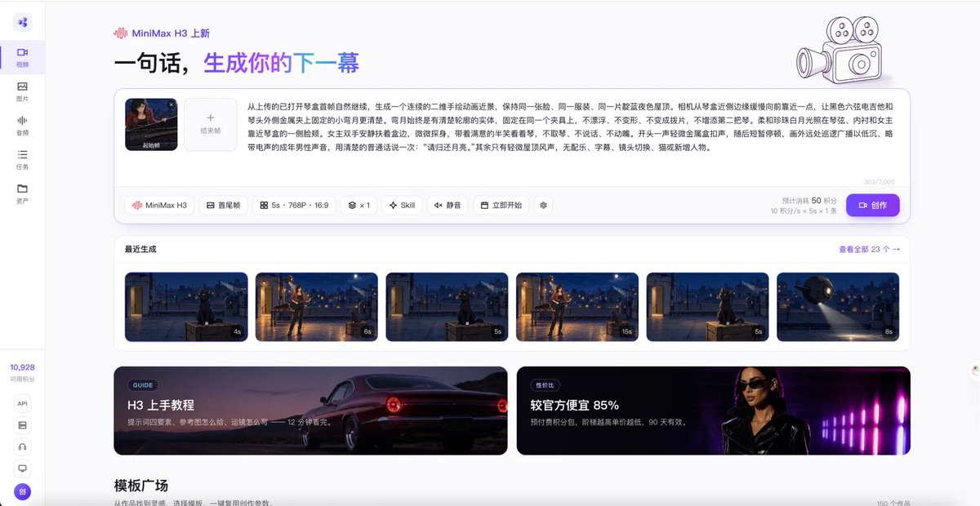Open the API button in the sidebar bottom
The height and width of the screenshot is (506, 980).
pyautogui.click(x=22, y=403)
